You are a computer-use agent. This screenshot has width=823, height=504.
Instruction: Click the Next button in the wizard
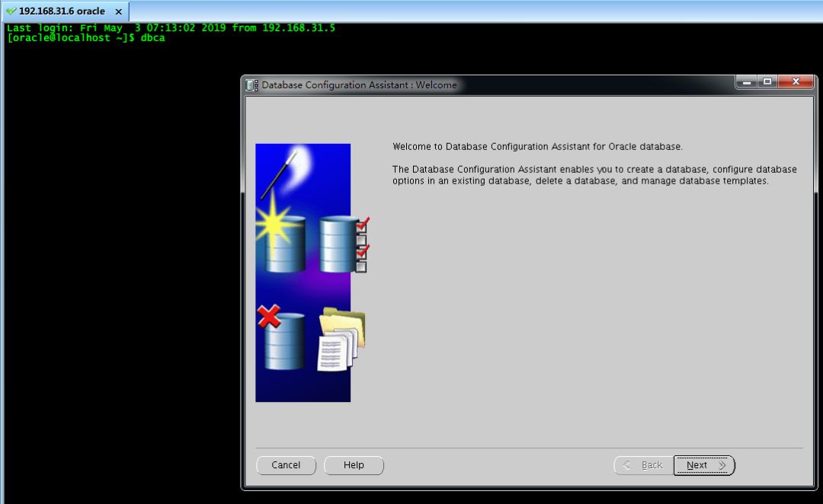coord(704,465)
